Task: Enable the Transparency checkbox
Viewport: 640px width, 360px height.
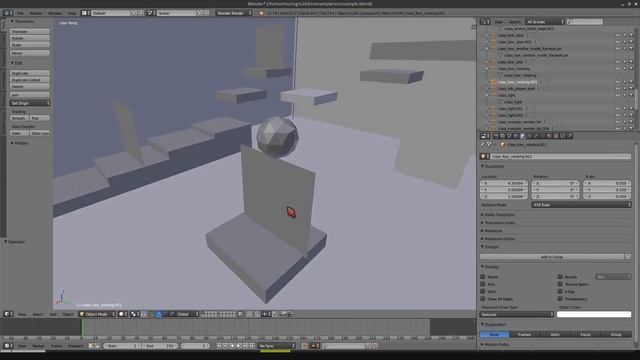Action: pyautogui.click(x=560, y=299)
